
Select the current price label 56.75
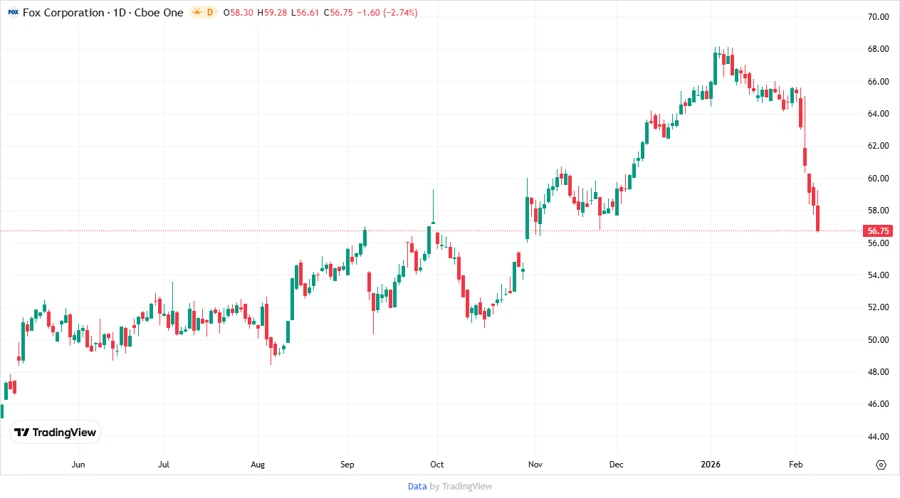tap(878, 231)
